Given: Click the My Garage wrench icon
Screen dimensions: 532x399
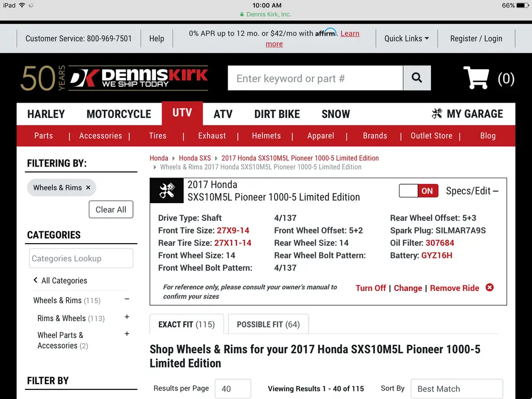Looking at the screenshot, I should (x=437, y=114).
